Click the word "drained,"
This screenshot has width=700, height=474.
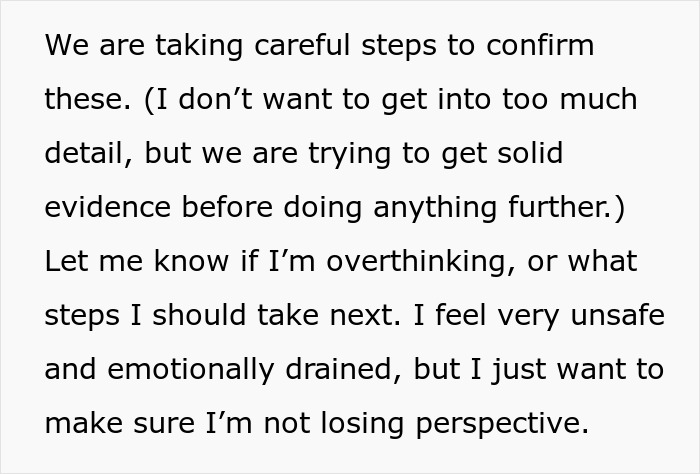click(344, 370)
